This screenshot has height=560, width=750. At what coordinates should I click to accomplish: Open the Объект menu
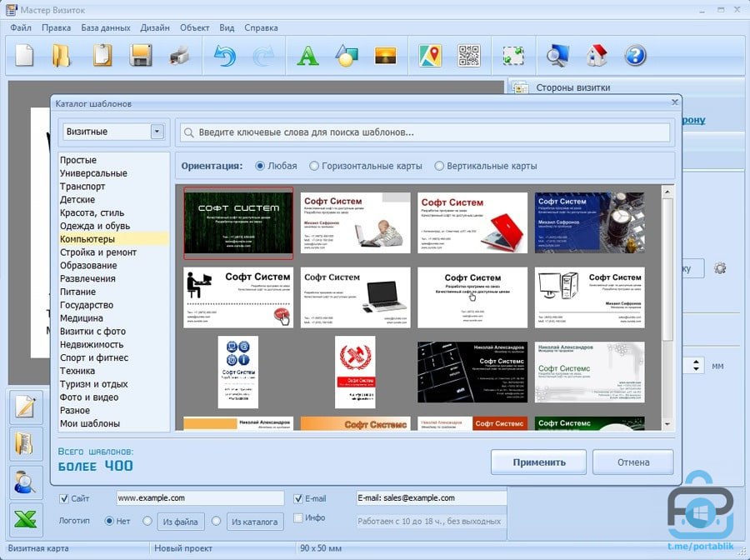195,27
